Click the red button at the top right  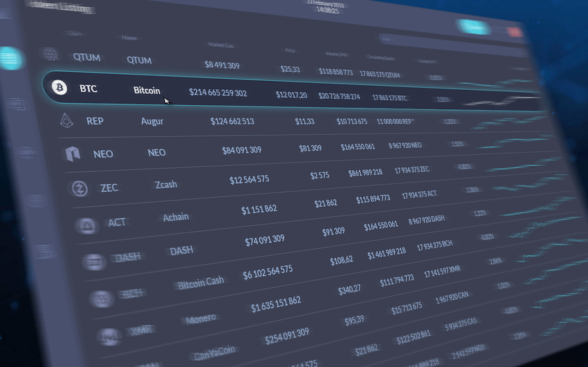tap(515, 32)
